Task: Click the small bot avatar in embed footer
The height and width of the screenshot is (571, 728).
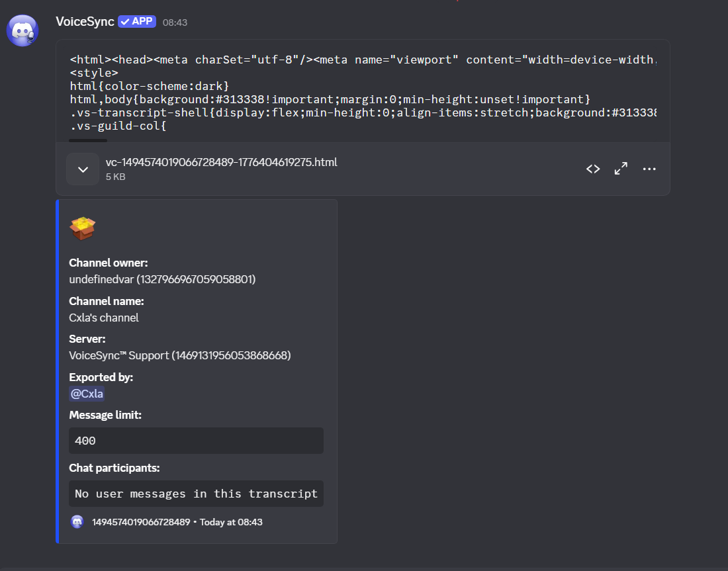Action: click(x=77, y=522)
